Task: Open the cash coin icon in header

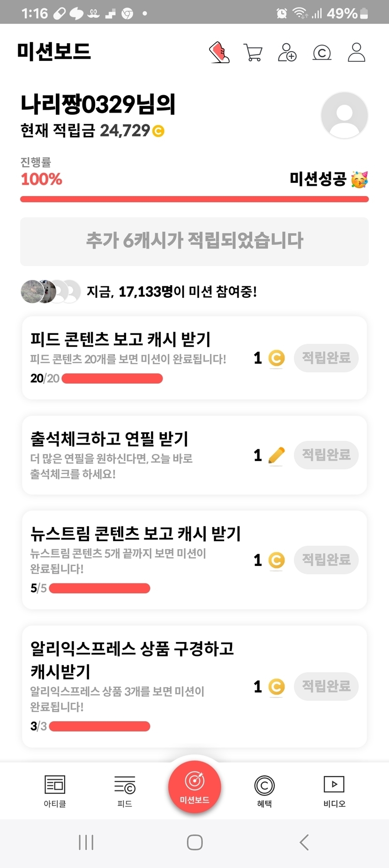Action: pyautogui.click(x=322, y=53)
